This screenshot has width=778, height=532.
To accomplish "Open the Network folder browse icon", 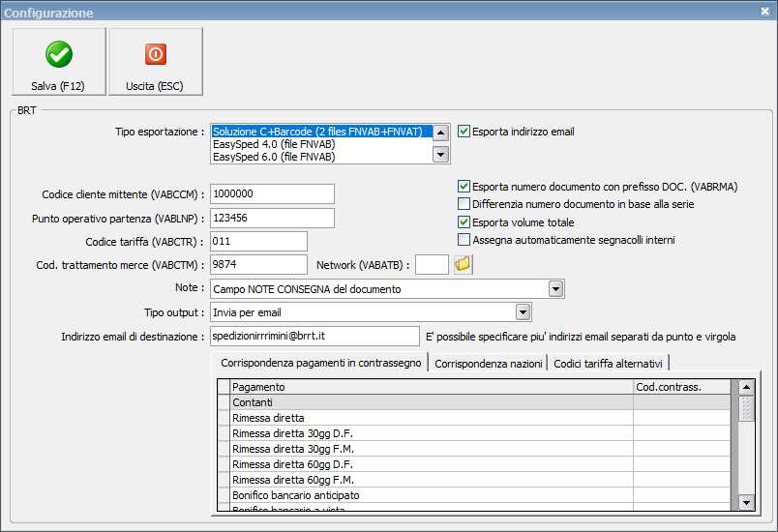I will coord(463,264).
